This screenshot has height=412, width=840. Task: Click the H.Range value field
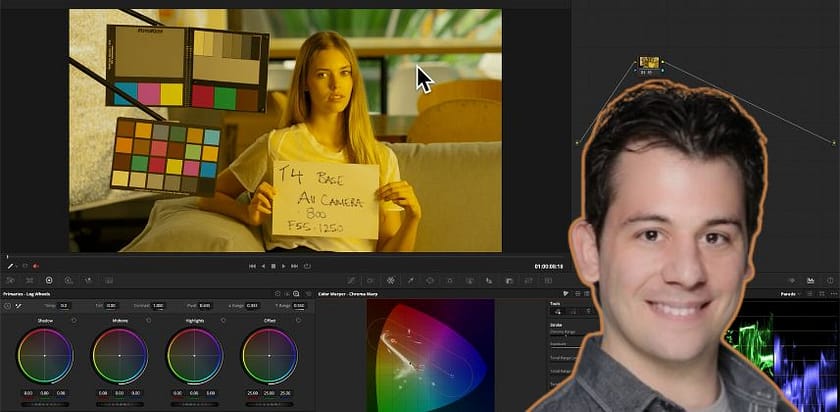point(299,305)
